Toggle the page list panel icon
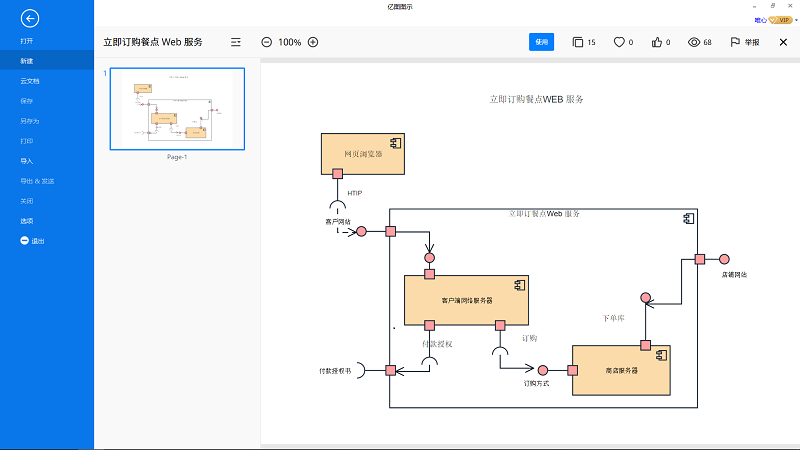The width and height of the screenshot is (800, 450). pos(236,42)
